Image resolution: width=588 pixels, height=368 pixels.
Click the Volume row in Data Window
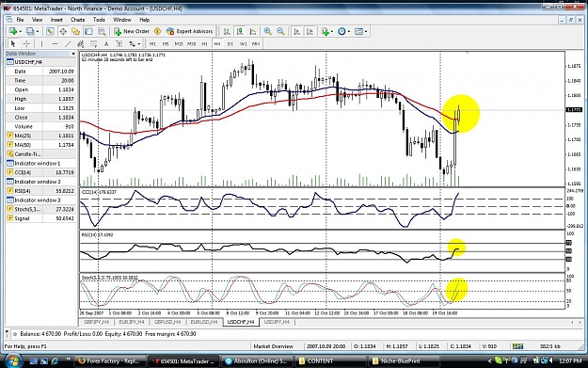click(x=40, y=126)
